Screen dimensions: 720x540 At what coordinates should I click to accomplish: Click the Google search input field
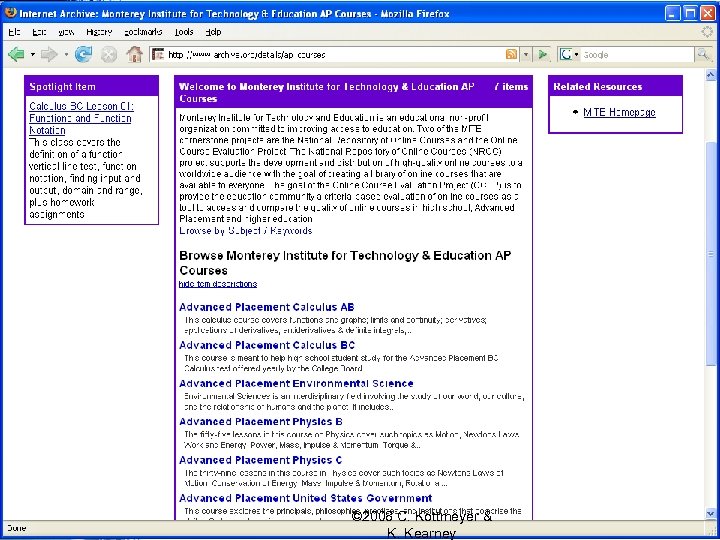coord(637,55)
